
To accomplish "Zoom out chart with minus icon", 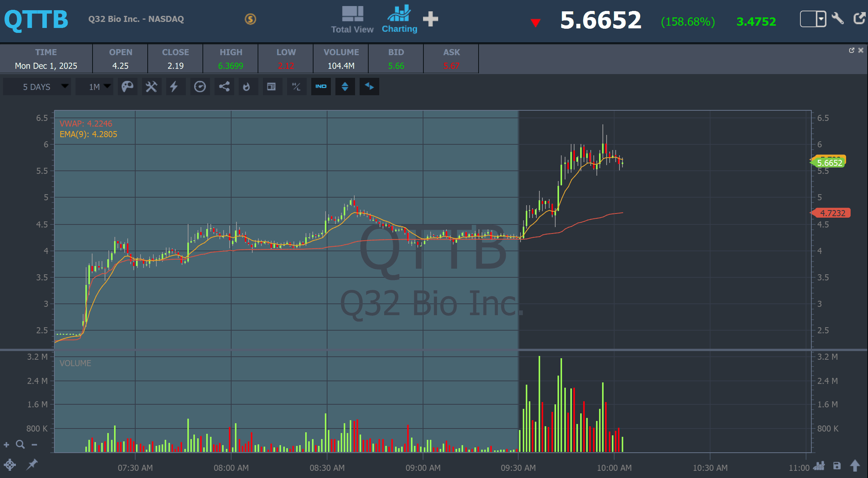I will pos(34,445).
